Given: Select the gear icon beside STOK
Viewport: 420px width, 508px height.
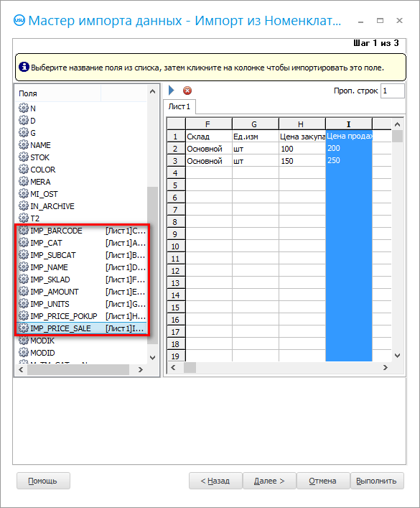Looking at the screenshot, I should [23, 157].
